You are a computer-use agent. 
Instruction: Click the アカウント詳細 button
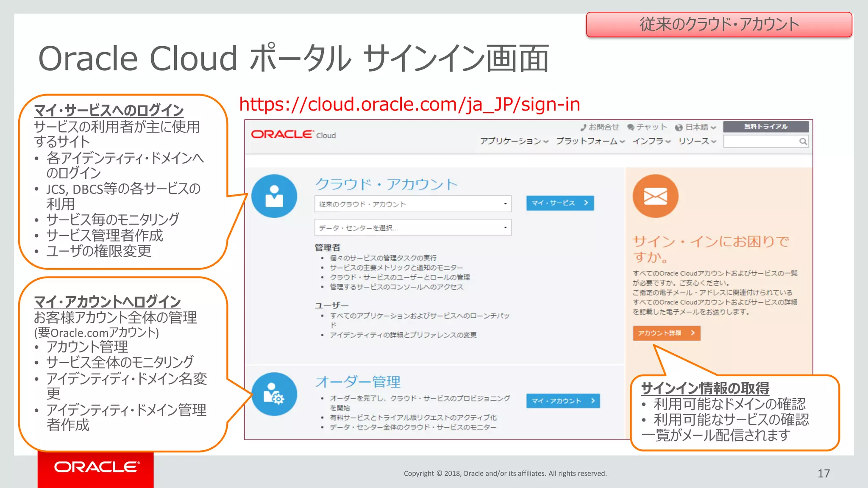[x=666, y=333]
